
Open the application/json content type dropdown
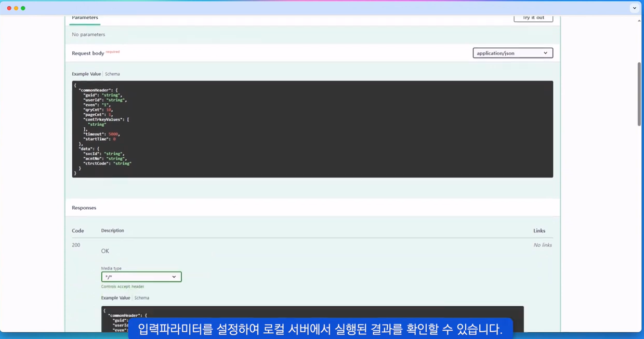512,53
